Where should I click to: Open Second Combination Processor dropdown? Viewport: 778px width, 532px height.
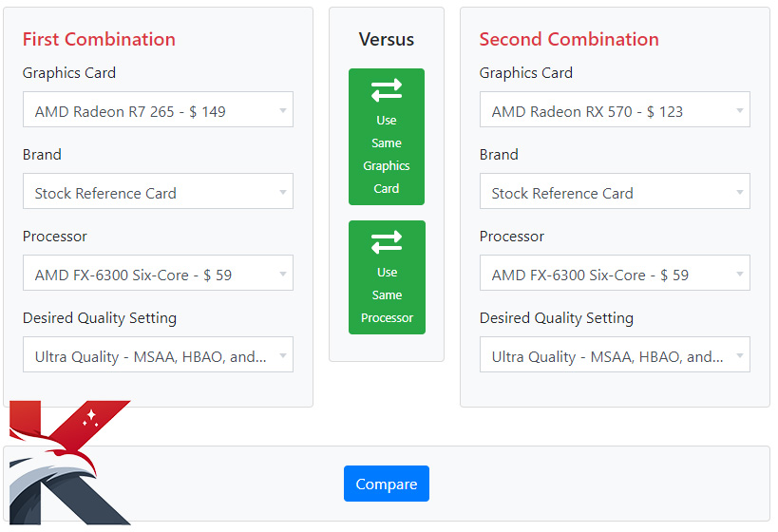pyautogui.click(x=615, y=273)
